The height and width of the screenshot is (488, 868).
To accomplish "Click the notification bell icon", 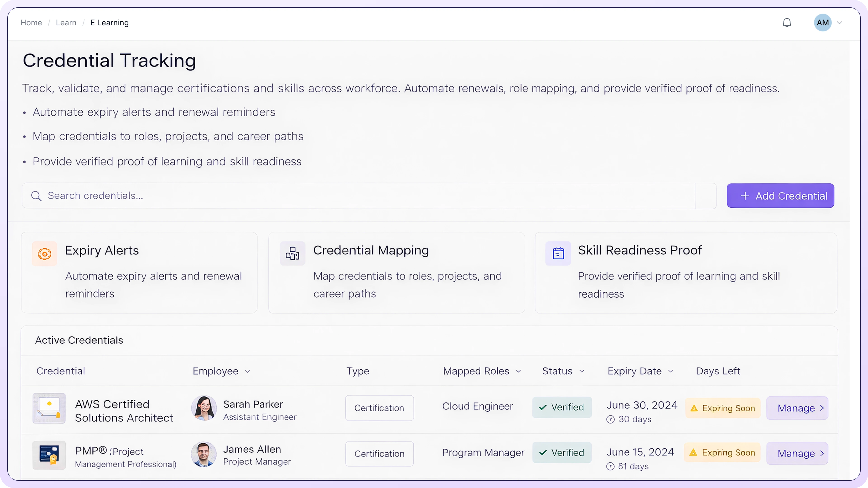I will tap(787, 23).
